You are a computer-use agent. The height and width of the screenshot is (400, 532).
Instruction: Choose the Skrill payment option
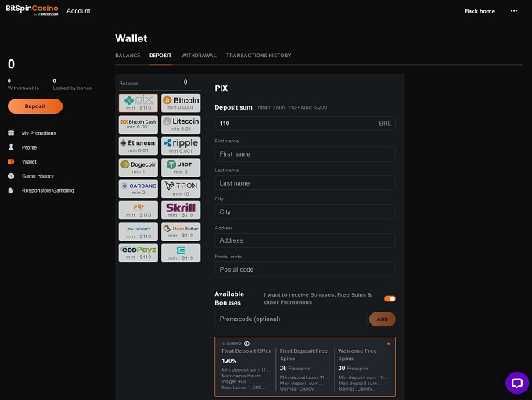[181, 210]
